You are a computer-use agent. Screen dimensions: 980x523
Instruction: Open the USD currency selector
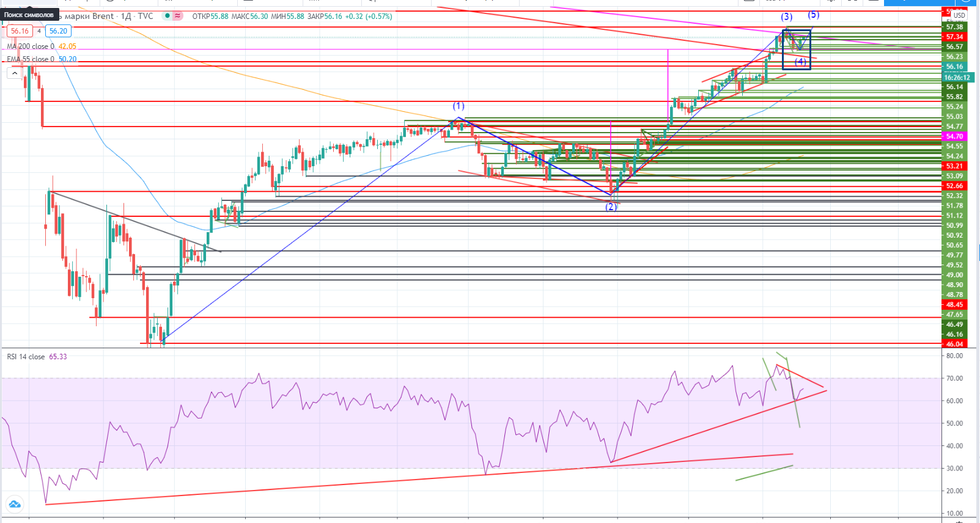coord(959,15)
